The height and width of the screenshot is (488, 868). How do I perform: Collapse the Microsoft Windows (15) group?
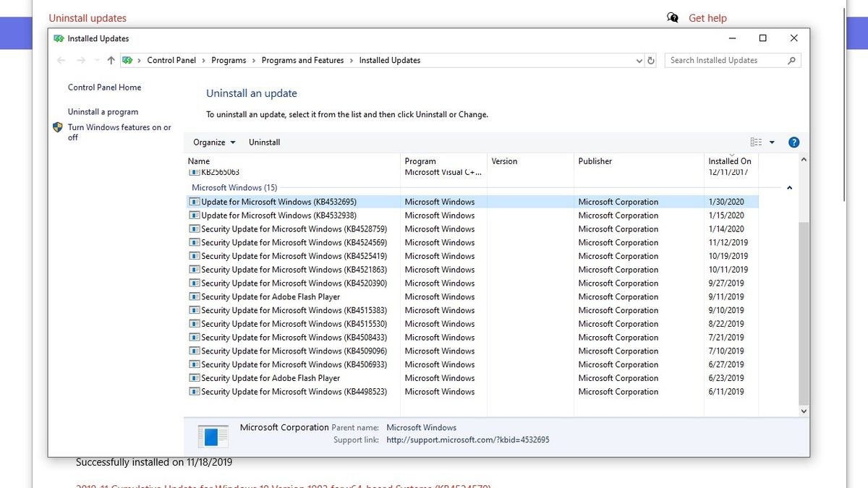[x=789, y=187]
